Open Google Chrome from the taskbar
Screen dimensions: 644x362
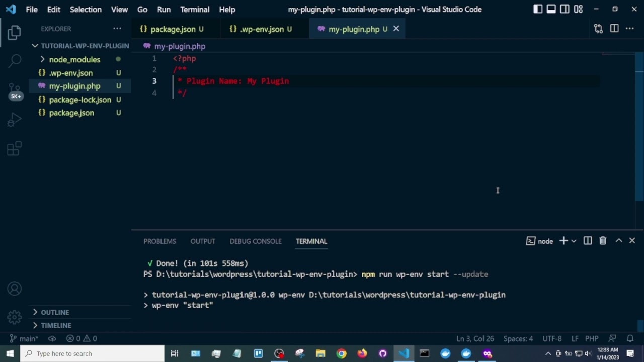(341, 353)
